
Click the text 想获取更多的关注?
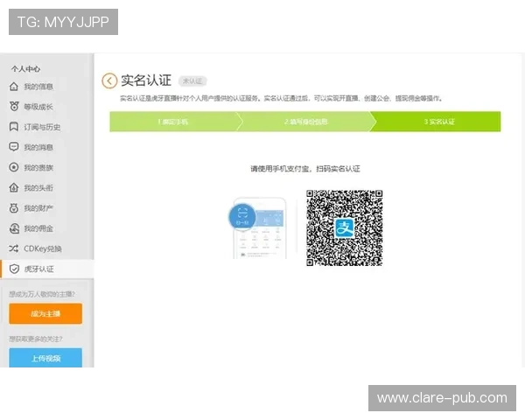click(36, 339)
